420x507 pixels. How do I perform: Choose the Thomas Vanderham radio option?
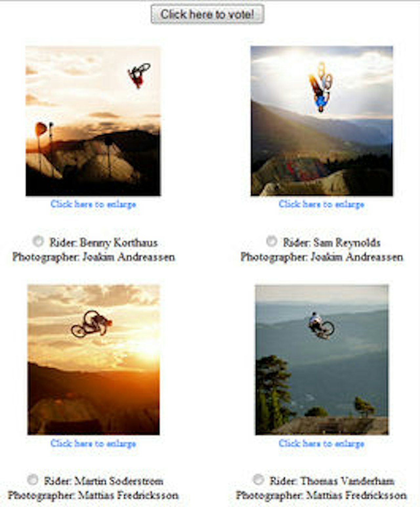258,480
